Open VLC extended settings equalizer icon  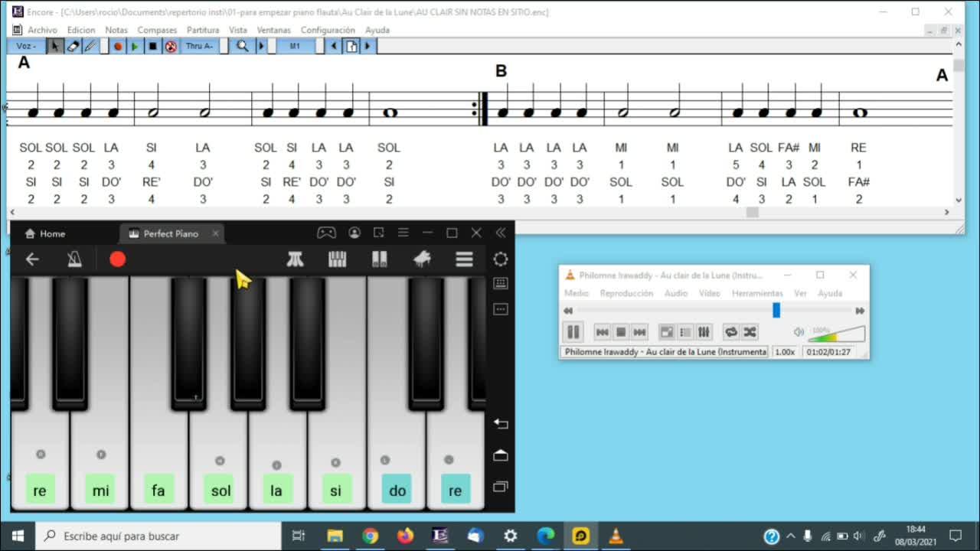click(x=704, y=332)
